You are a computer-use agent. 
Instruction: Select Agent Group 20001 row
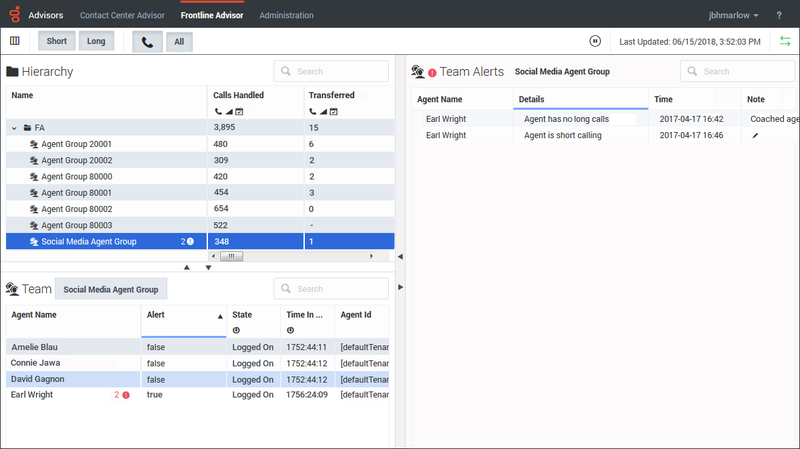point(200,144)
